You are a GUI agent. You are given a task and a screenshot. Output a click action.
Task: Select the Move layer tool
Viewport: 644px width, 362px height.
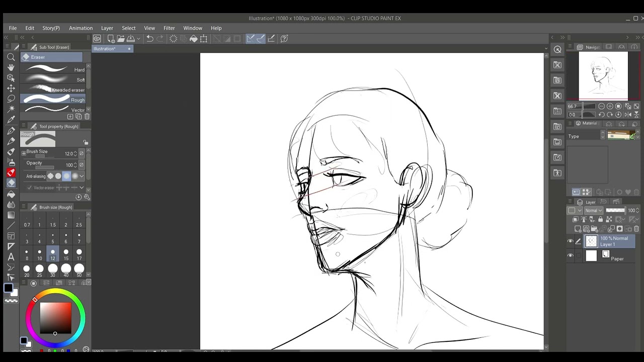click(x=11, y=88)
